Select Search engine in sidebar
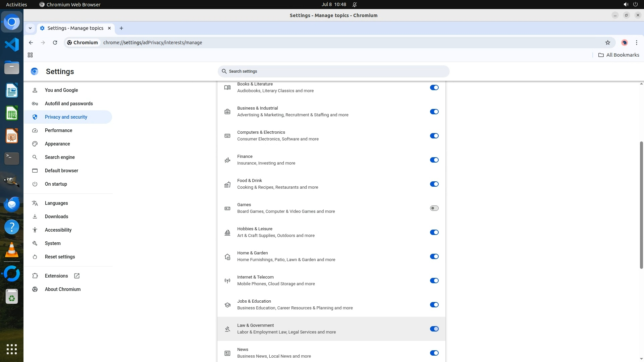The image size is (644, 362). 60,157
